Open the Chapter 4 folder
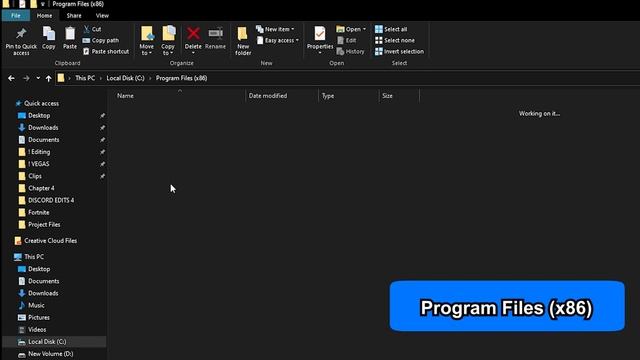640x360 pixels. point(41,188)
